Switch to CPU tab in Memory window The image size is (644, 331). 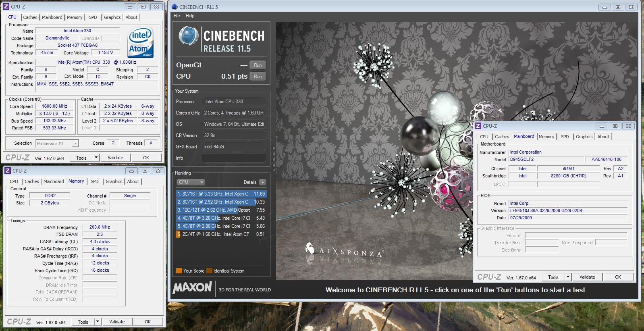click(14, 181)
